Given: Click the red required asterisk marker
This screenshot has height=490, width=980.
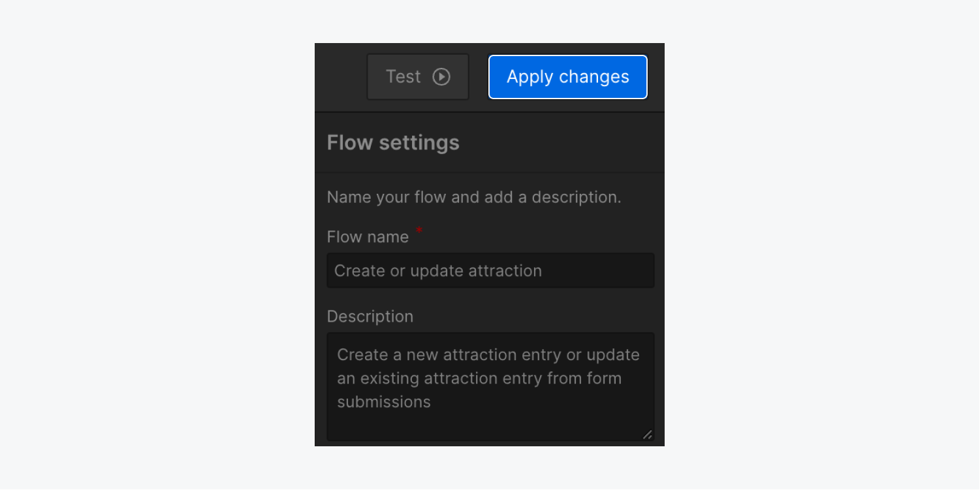Looking at the screenshot, I should coord(419,230).
